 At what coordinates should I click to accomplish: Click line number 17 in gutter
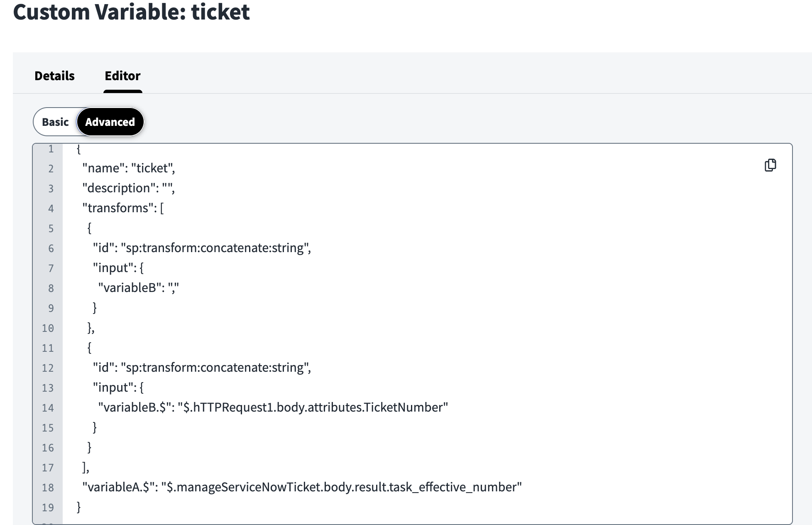coord(48,468)
